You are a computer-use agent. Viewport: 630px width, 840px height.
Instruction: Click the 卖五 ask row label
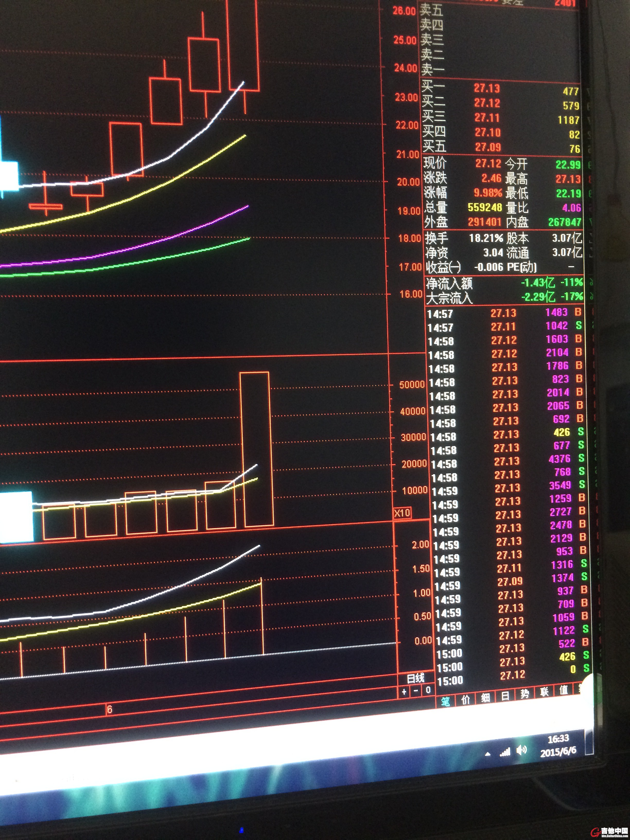click(431, 10)
